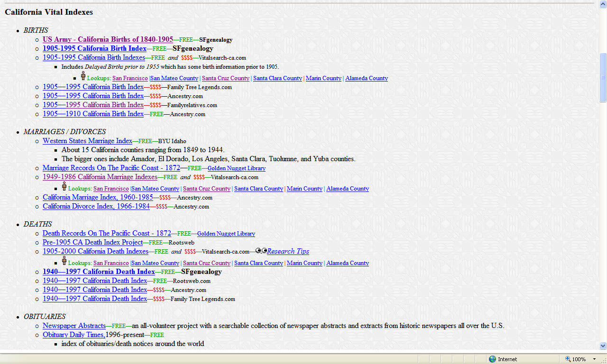
Task: Open Santa Cruz County lookups under Births
Action: click(x=226, y=78)
